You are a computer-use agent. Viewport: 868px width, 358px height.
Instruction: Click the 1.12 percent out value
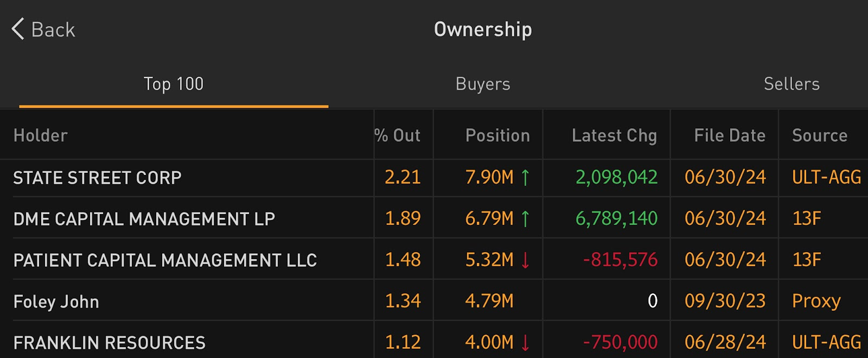tap(403, 342)
